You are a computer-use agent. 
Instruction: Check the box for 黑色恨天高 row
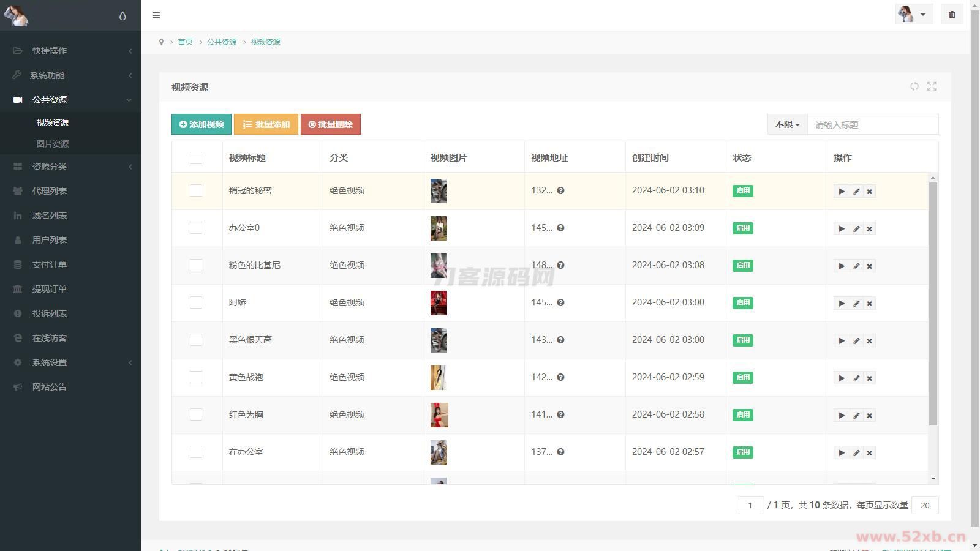(x=196, y=340)
